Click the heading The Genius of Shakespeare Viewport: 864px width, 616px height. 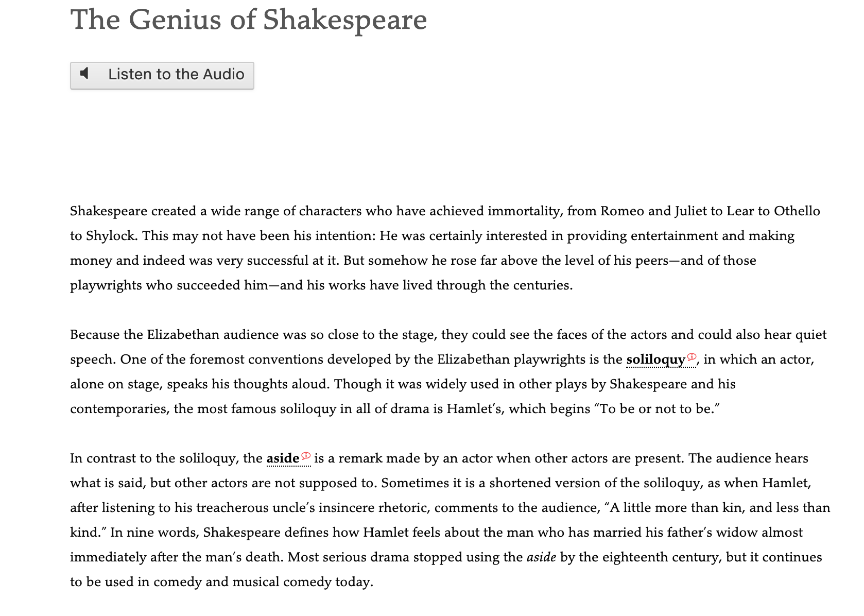(x=249, y=20)
